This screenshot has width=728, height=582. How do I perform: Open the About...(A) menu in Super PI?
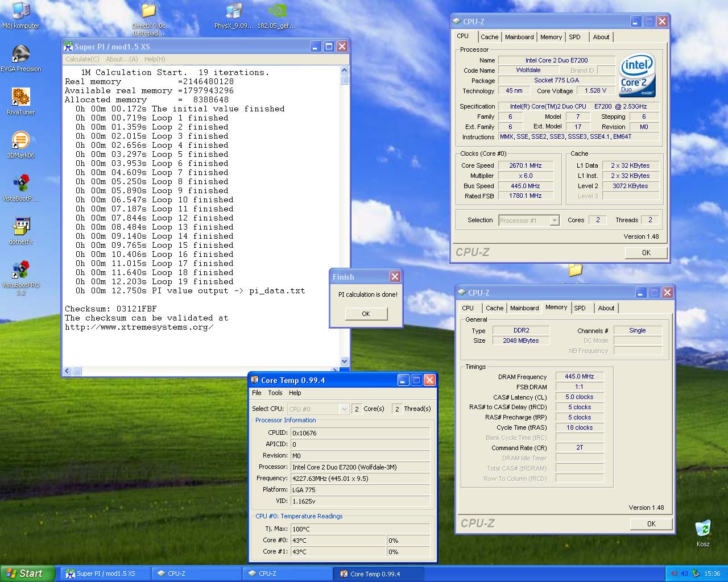[122, 59]
